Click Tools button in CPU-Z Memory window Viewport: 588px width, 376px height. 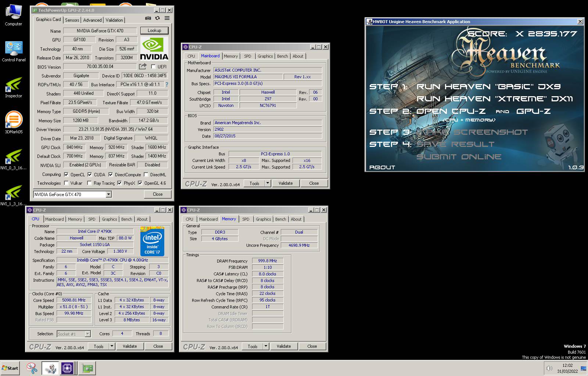click(x=252, y=346)
